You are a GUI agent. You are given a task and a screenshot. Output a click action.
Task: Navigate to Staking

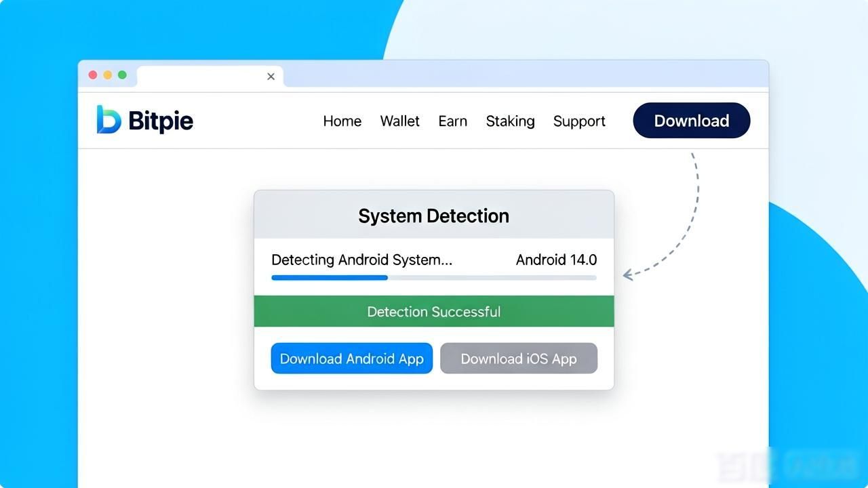pos(511,121)
